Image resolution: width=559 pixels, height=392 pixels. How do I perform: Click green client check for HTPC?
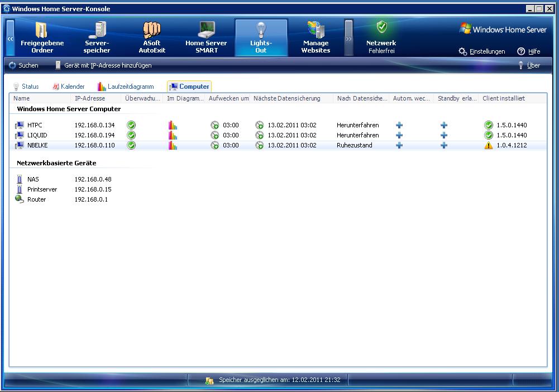(x=489, y=125)
